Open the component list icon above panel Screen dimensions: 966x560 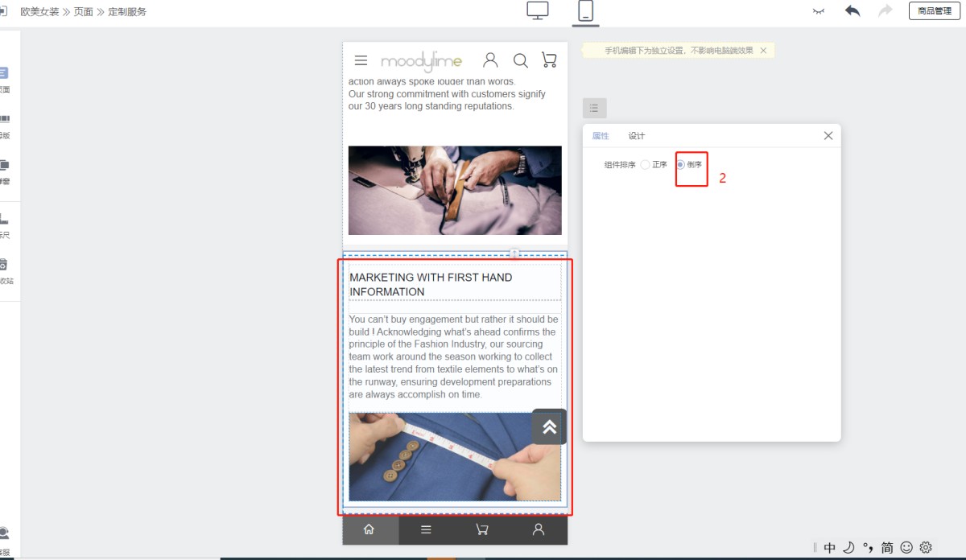pos(594,108)
